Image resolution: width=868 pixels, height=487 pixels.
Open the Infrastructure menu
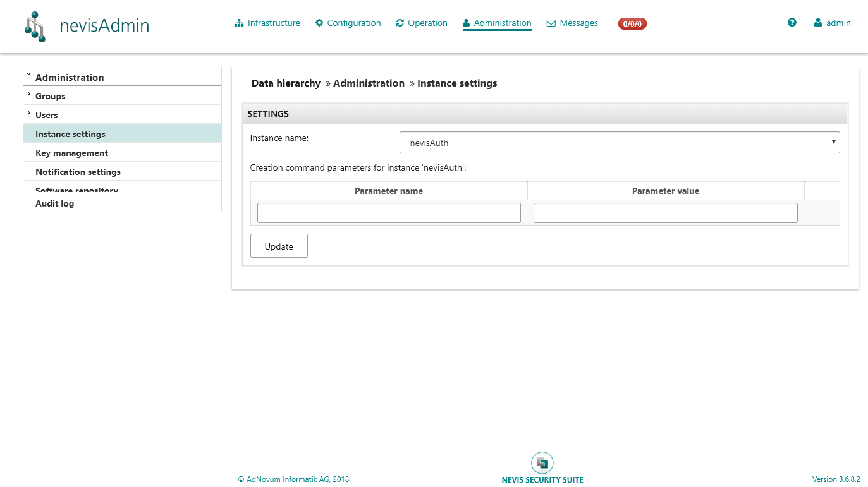[x=267, y=23]
